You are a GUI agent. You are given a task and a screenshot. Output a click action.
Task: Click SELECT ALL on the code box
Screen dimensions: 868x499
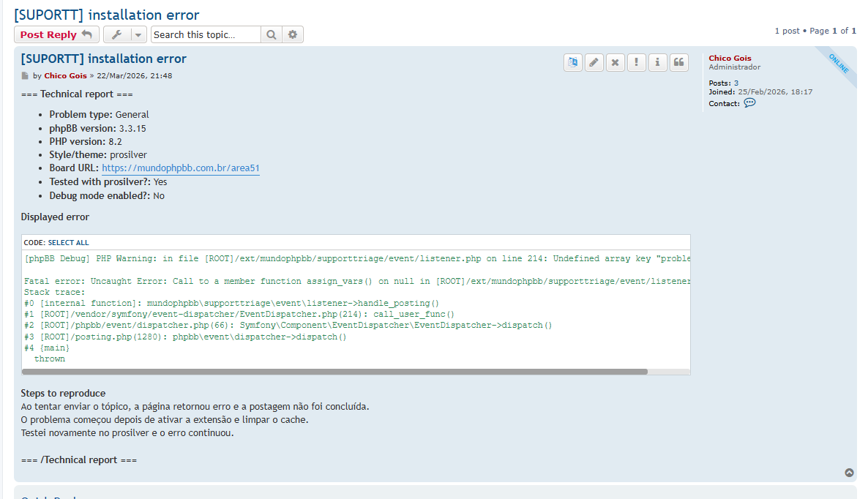(68, 242)
